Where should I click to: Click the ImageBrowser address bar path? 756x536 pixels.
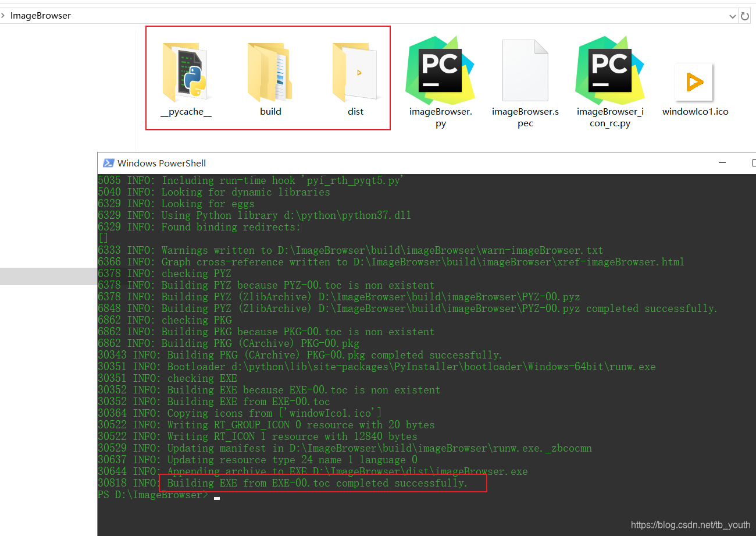(41, 16)
